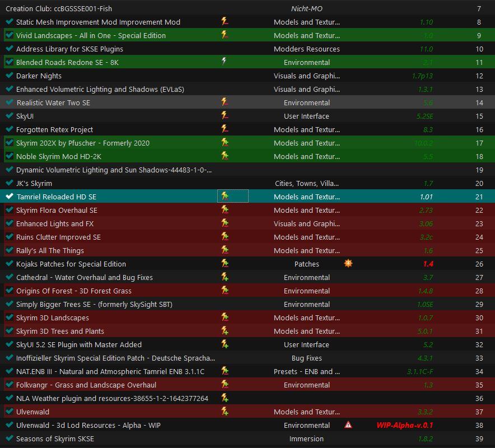
Task: Click conflict icon for SkyUI 5.2 SE Plugin
Action: 225,343
